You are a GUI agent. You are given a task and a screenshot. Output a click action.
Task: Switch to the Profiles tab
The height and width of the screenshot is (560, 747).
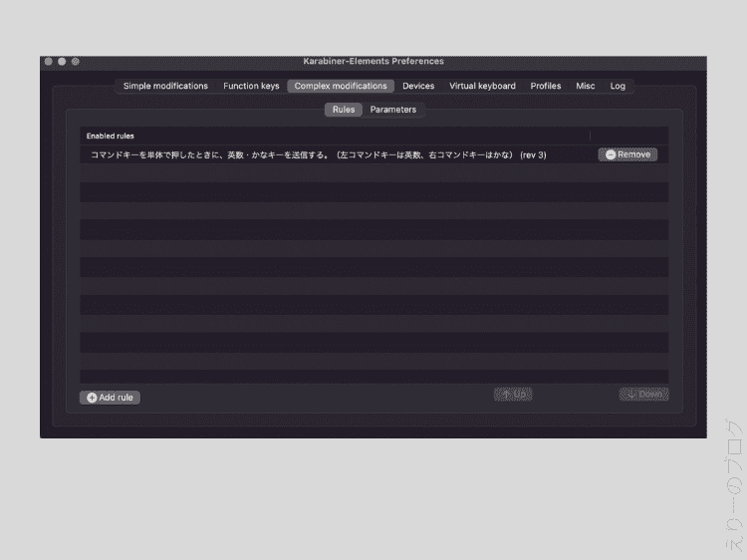[545, 86]
